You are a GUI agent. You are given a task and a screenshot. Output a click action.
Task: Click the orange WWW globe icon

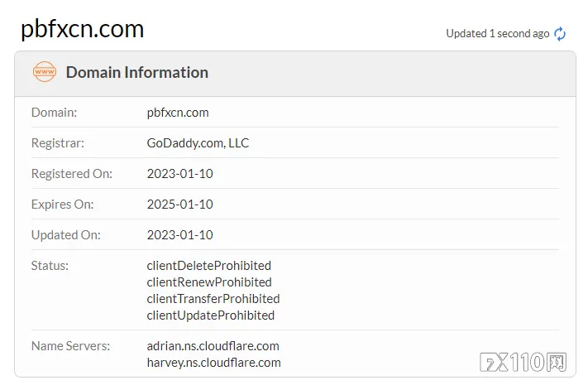pyautogui.click(x=45, y=72)
